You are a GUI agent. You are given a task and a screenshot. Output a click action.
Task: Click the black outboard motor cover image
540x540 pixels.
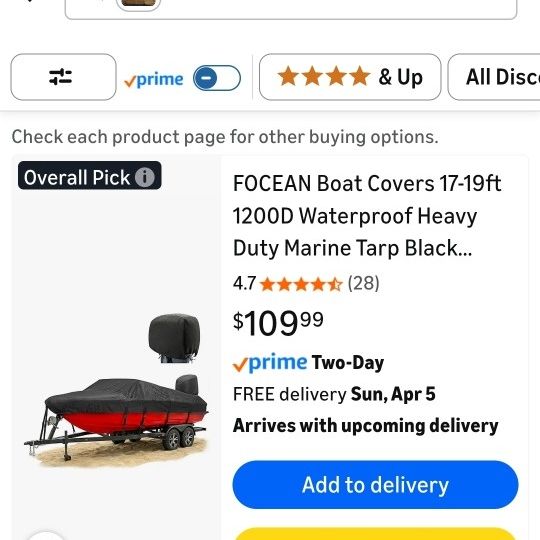click(x=174, y=338)
